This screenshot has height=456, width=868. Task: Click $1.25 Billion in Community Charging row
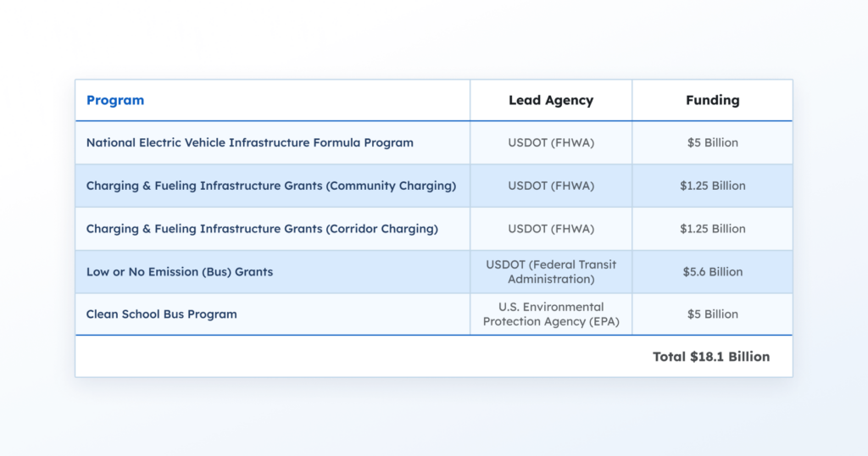(x=712, y=186)
